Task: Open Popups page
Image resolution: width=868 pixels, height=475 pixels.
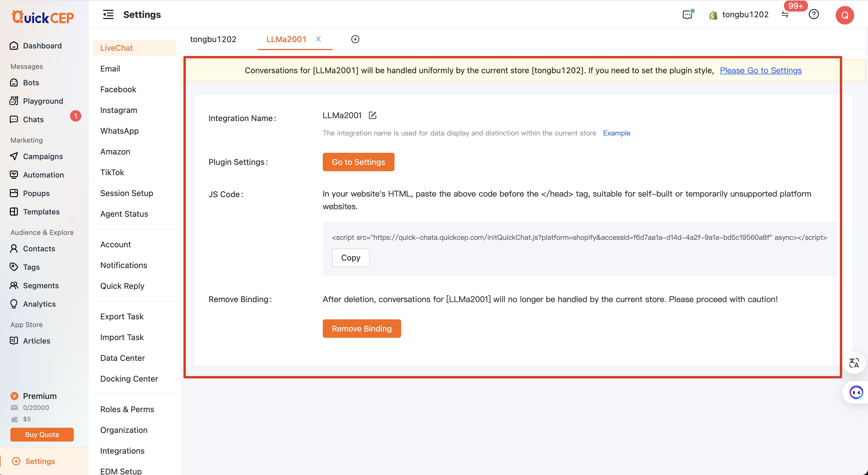Action: [x=36, y=193]
